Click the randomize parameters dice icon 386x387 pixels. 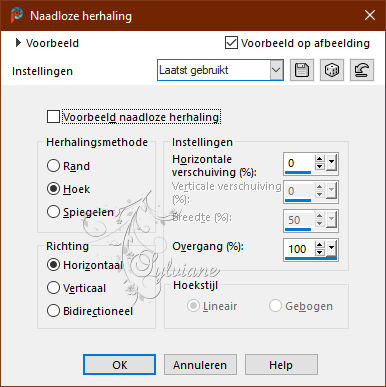point(332,70)
